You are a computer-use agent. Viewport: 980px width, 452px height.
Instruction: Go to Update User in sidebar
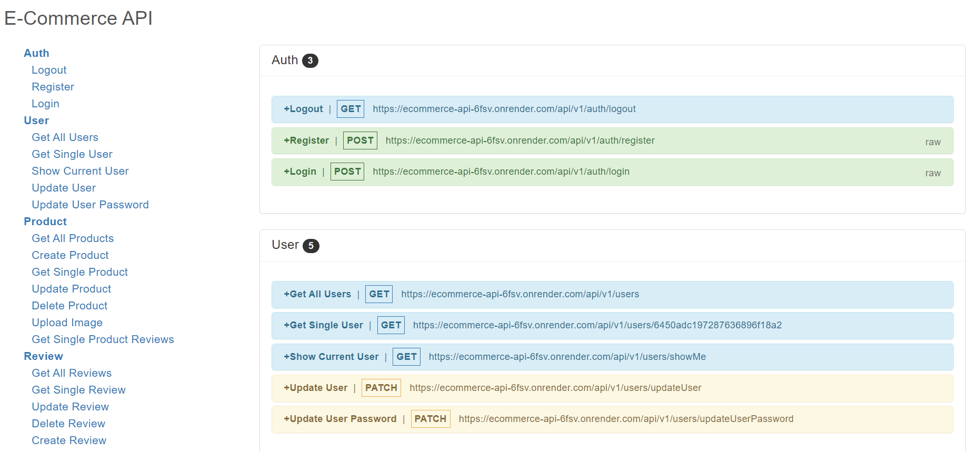click(x=64, y=188)
